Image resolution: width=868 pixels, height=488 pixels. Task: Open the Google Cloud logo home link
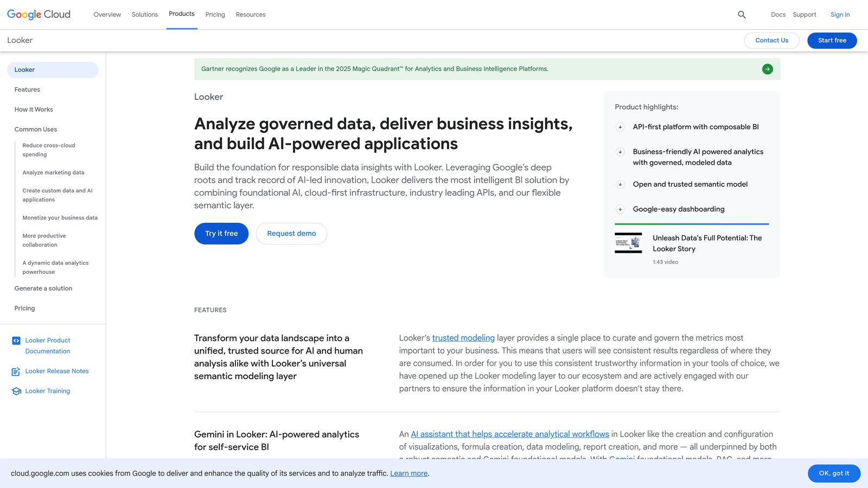pos(39,15)
